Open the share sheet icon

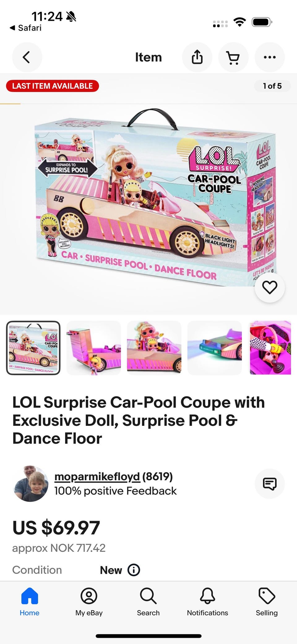pos(197,57)
